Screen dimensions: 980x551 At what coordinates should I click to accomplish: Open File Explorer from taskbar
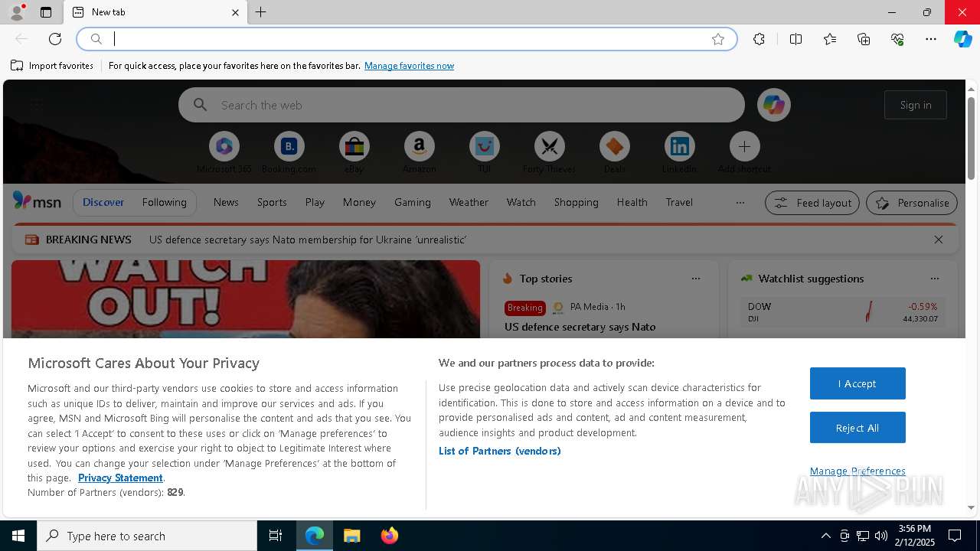[351, 536]
